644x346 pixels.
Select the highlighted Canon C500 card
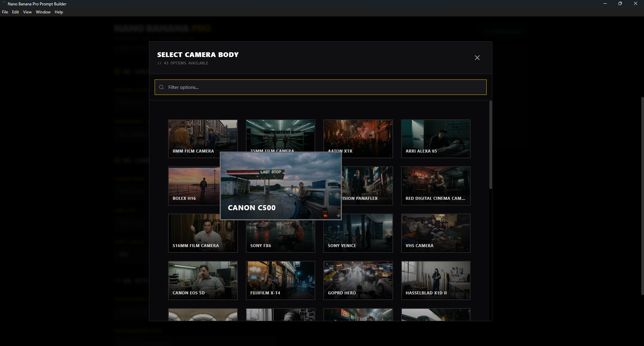(280, 186)
